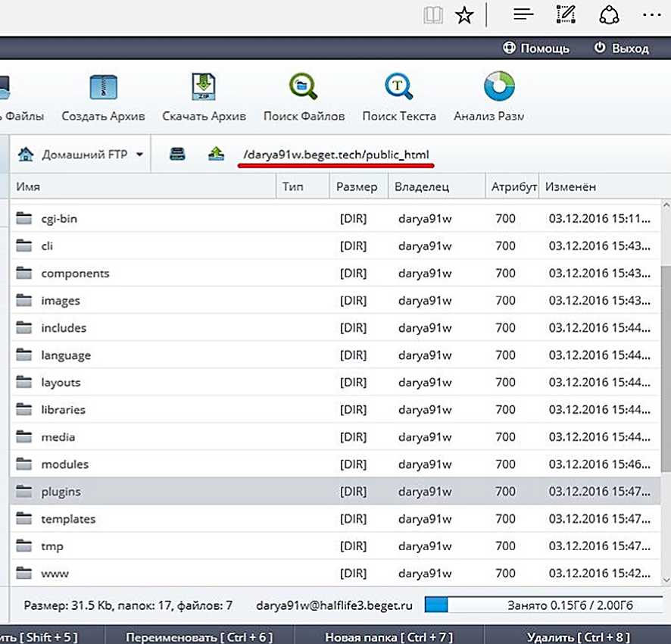Open browser web note pen icon
Image resolution: width=671 pixels, height=644 pixels.
point(566,14)
